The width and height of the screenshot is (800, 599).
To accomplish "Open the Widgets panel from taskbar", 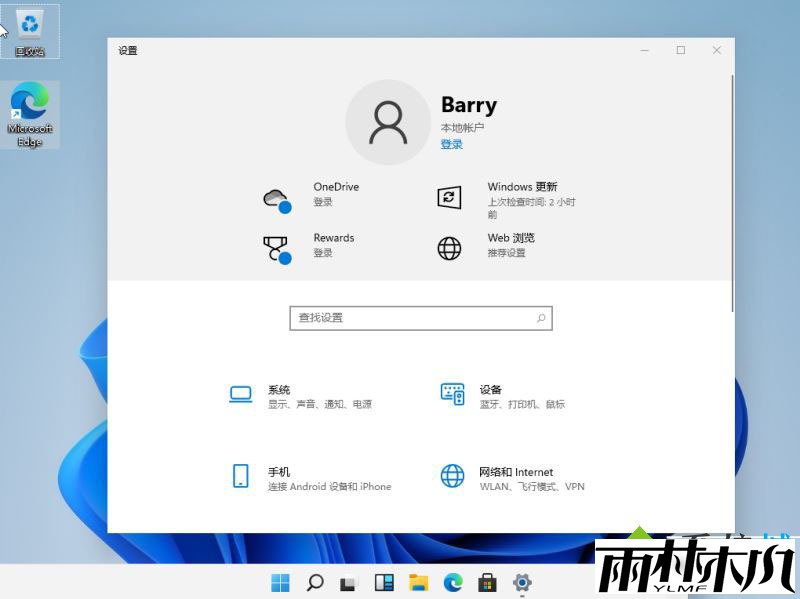I will pyautogui.click(x=383, y=582).
